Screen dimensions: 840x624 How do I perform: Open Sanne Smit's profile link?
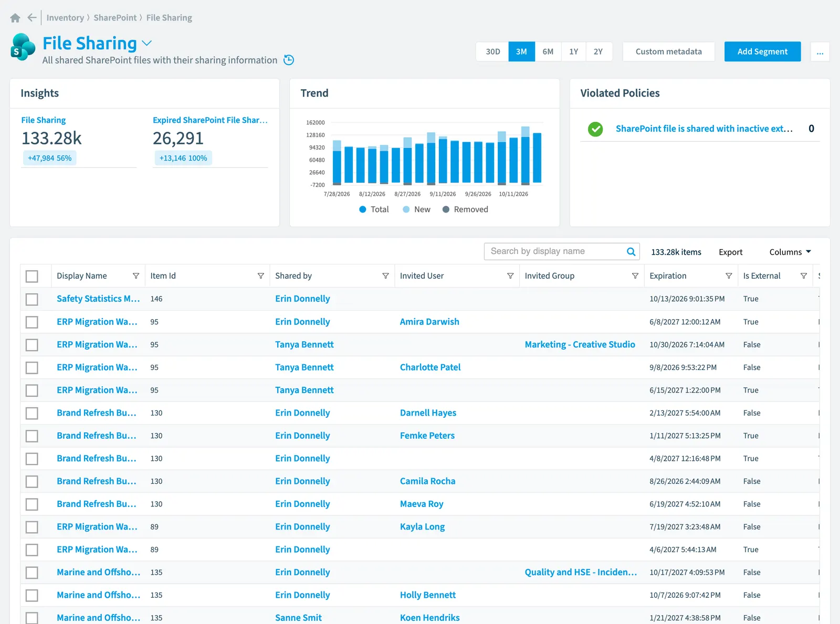click(298, 618)
